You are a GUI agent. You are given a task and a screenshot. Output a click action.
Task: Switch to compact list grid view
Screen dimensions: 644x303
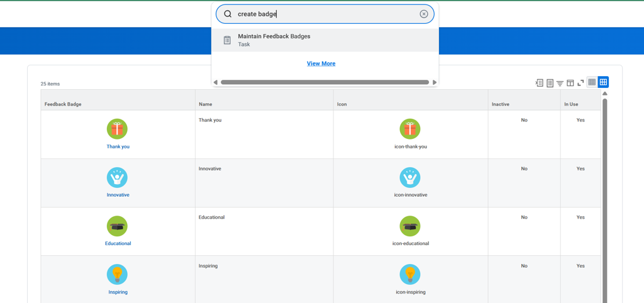(x=592, y=82)
